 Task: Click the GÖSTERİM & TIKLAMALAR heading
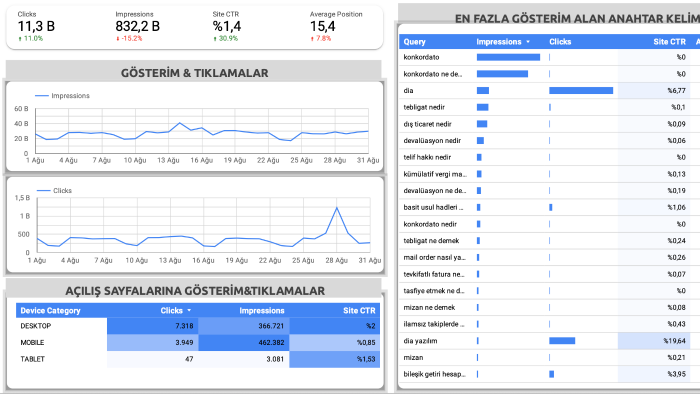click(x=195, y=73)
